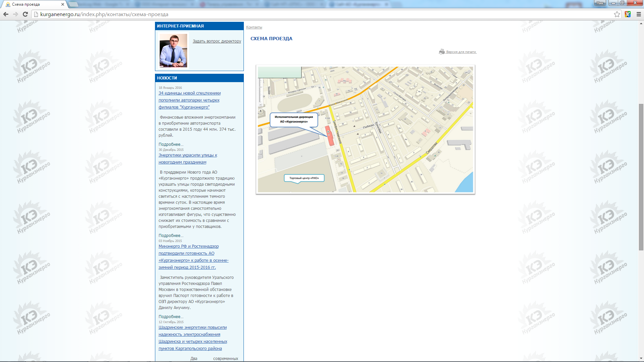Screen dimensions: 644x362
Task: Restore down the browser window
Action: click(x=622, y=3)
